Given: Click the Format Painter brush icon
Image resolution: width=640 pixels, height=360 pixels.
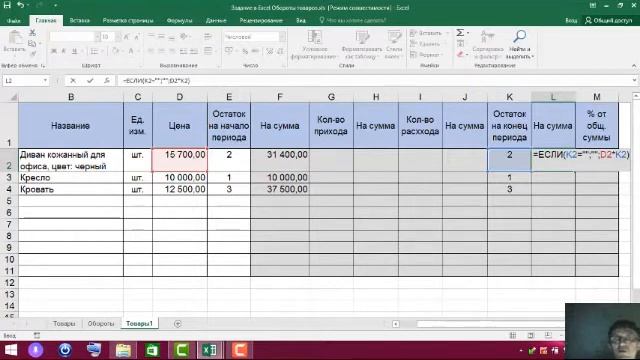Looking at the screenshot, I should (x=33, y=53).
